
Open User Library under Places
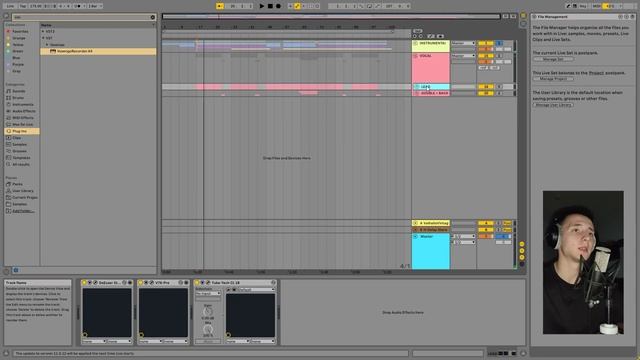pyautogui.click(x=23, y=191)
